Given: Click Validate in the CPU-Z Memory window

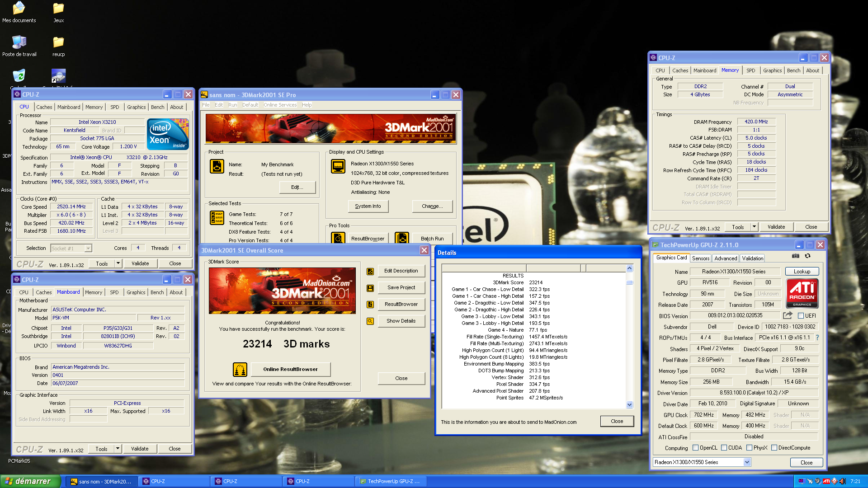Looking at the screenshot, I should [x=776, y=227].
